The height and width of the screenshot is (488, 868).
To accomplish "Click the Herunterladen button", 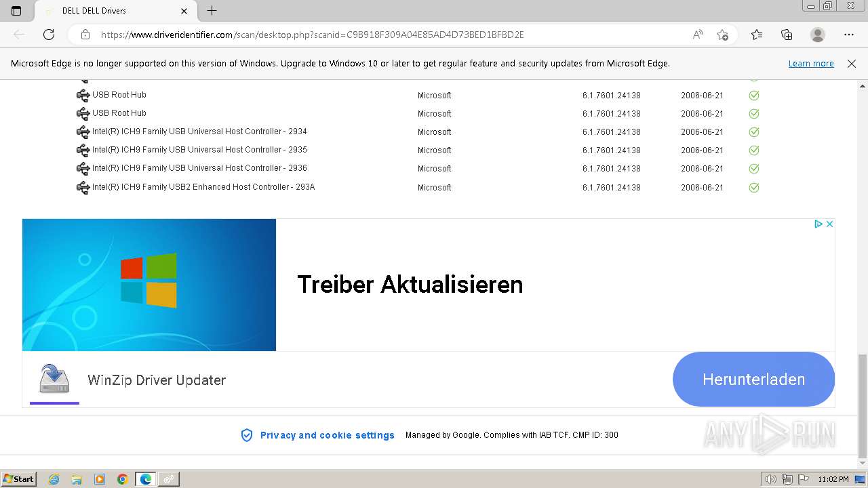I will click(753, 380).
